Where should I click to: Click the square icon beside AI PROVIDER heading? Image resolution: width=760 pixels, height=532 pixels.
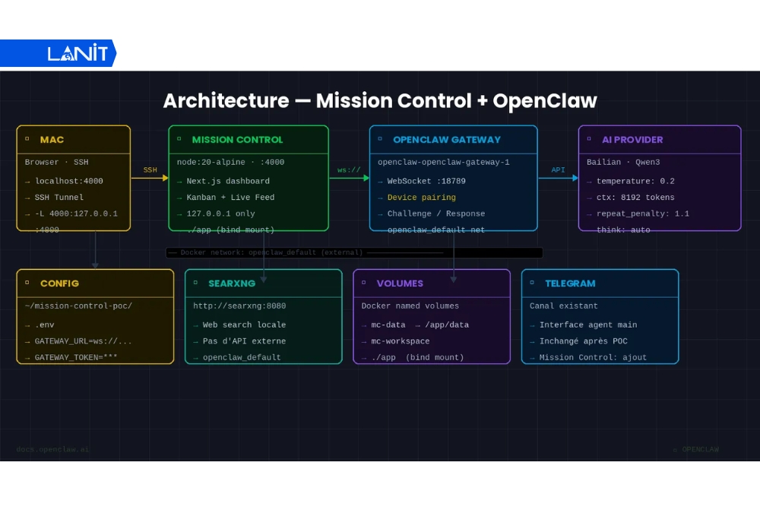point(590,139)
